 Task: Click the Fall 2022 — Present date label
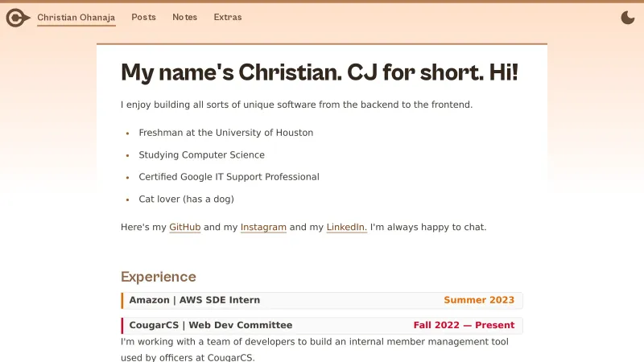(x=464, y=326)
